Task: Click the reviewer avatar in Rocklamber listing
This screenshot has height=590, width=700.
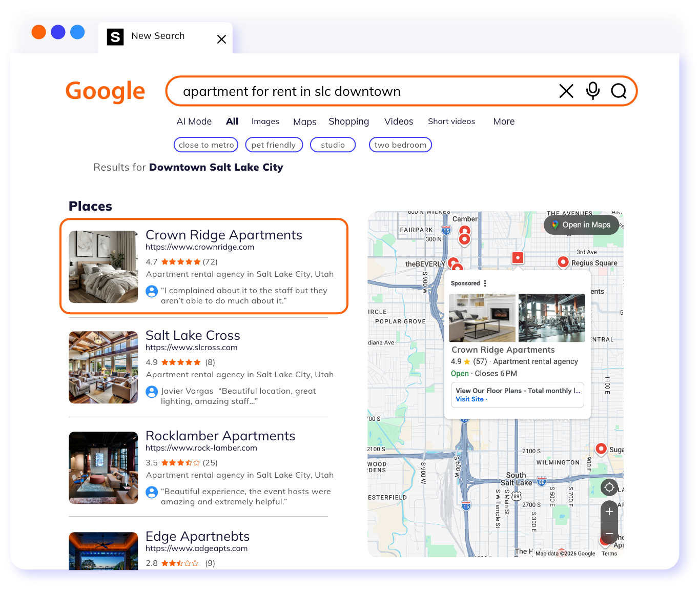Action: point(152,492)
